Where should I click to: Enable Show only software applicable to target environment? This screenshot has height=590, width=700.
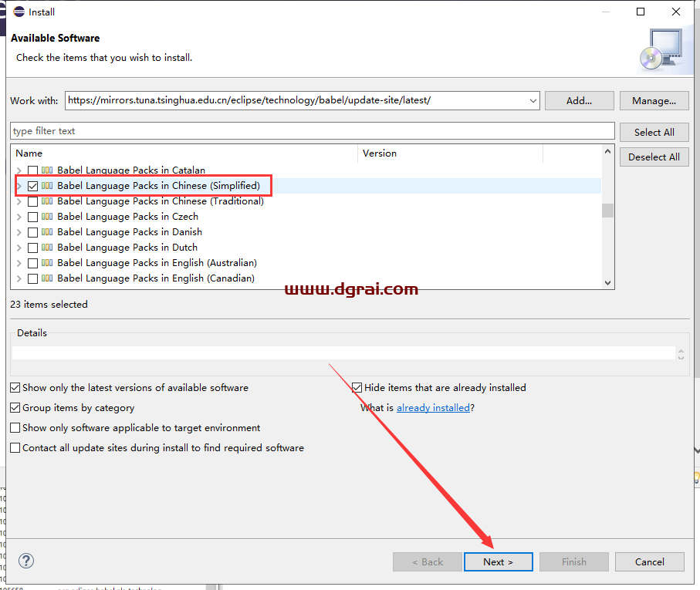pos(15,428)
